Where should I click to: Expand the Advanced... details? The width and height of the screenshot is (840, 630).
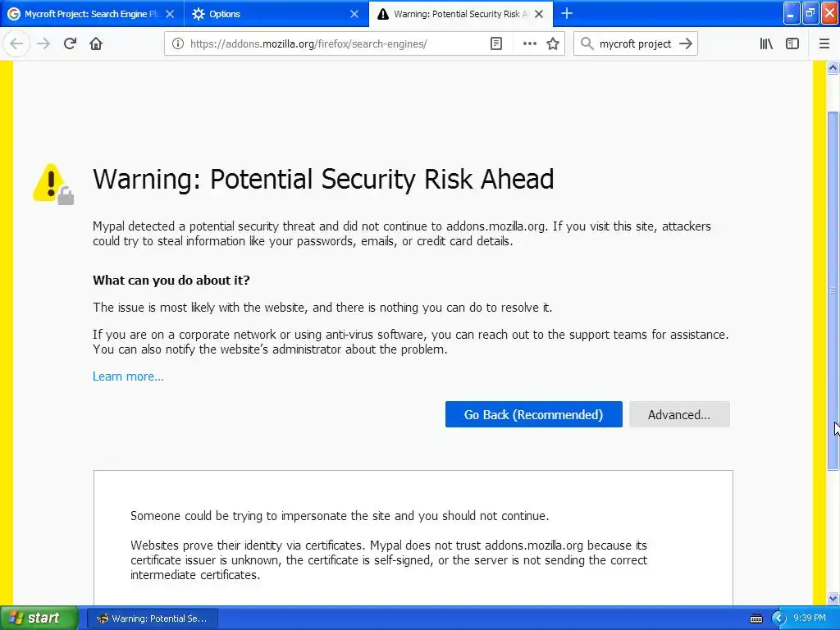679,414
